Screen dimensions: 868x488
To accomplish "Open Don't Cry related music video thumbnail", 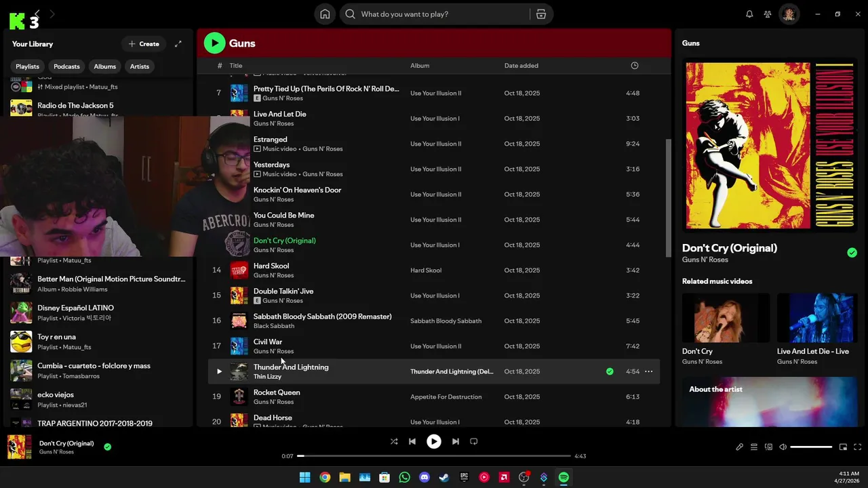I will [726, 317].
